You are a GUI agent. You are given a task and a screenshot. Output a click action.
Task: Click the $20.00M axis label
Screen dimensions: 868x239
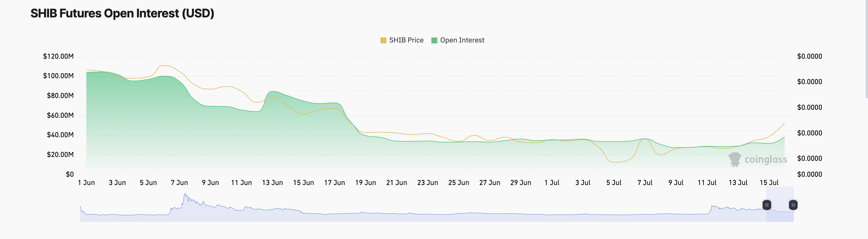tap(60, 155)
